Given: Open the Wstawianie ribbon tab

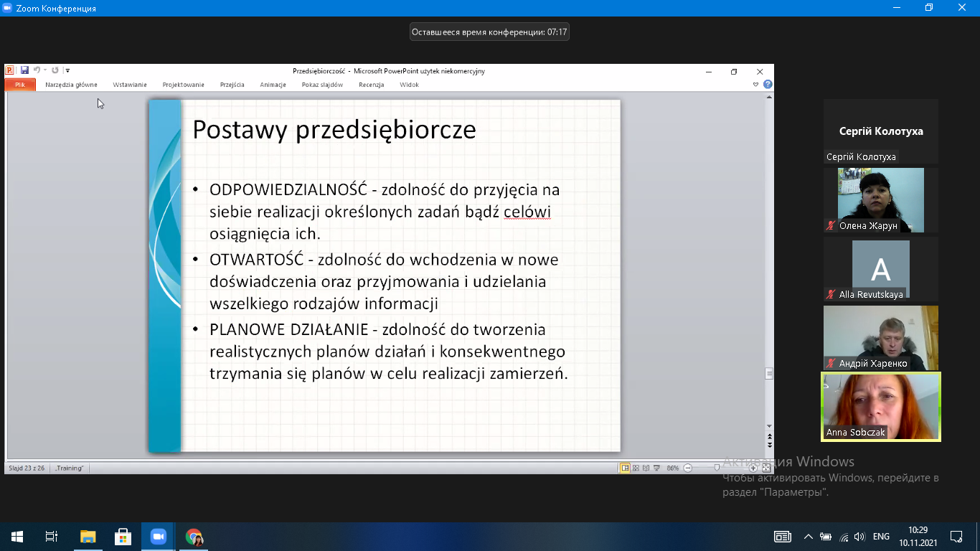Looking at the screenshot, I should pos(130,85).
